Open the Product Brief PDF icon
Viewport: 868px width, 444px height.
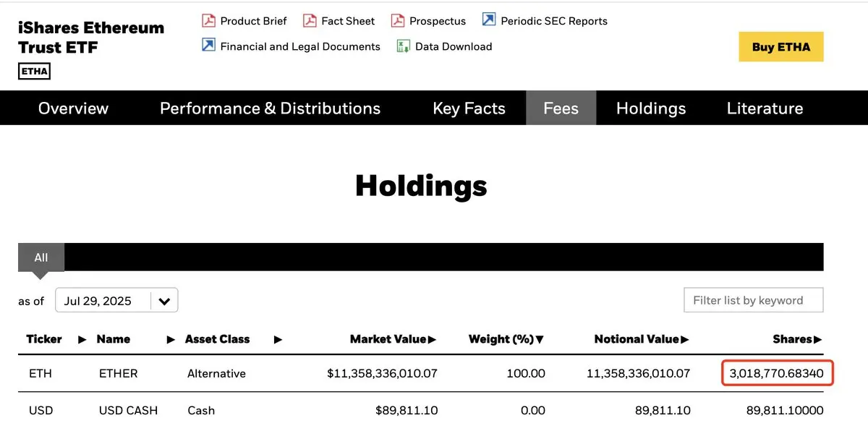point(208,20)
